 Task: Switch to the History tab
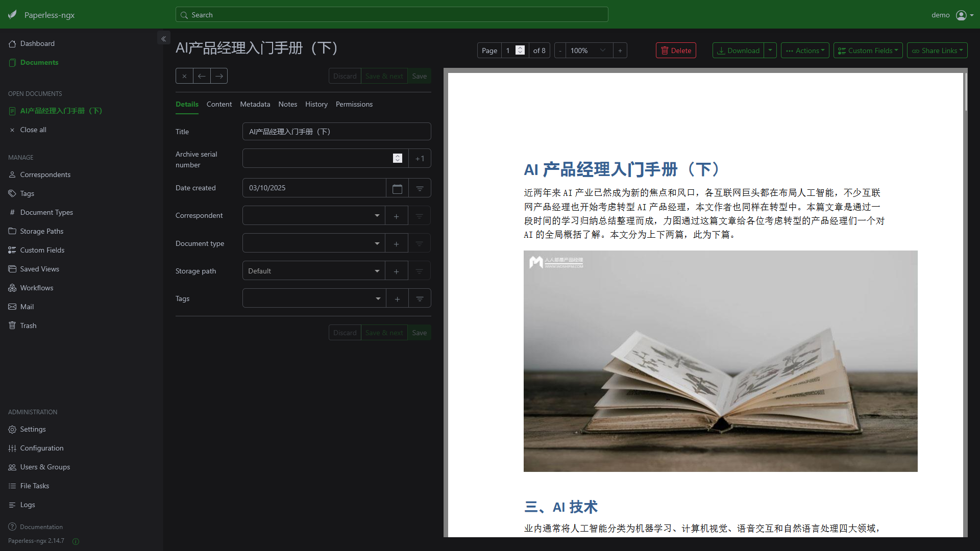tap(316, 104)
